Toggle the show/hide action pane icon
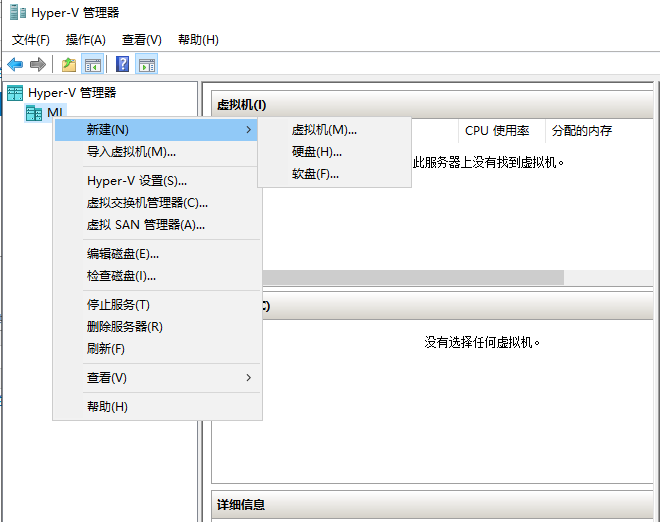The width and height of the screenshot is (660, 522). [x=146, y=64]
